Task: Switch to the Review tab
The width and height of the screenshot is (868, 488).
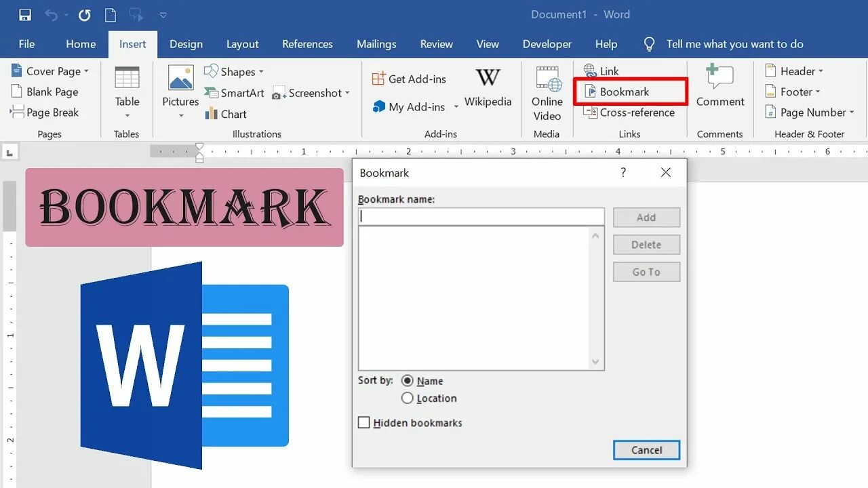Action: [436, 44]
